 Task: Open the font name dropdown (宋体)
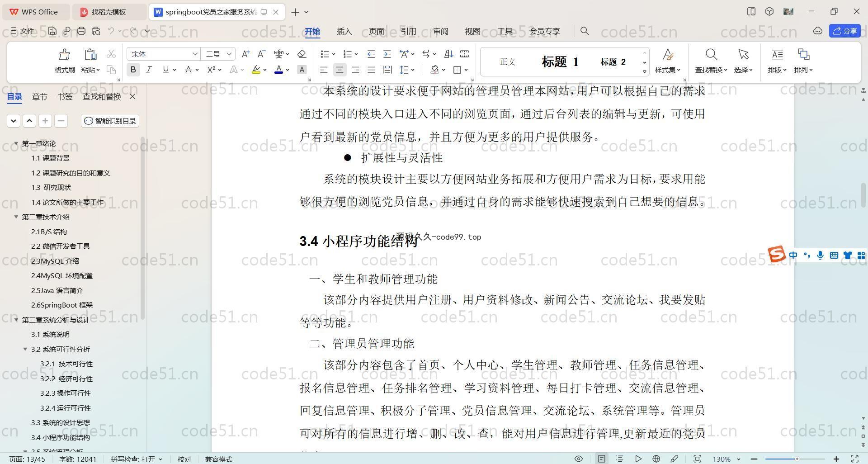[195, 54]
